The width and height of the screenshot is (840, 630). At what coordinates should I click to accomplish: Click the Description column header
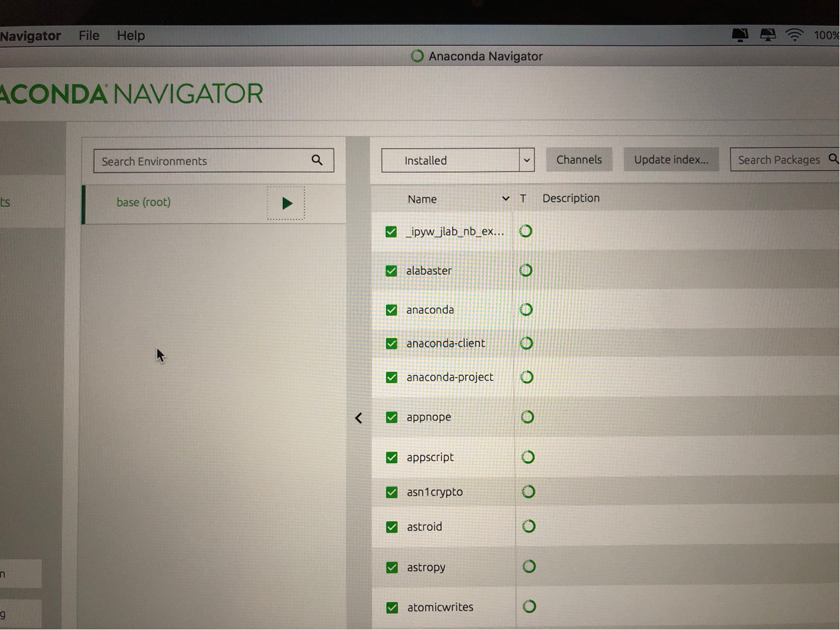(x=571, y=198)
